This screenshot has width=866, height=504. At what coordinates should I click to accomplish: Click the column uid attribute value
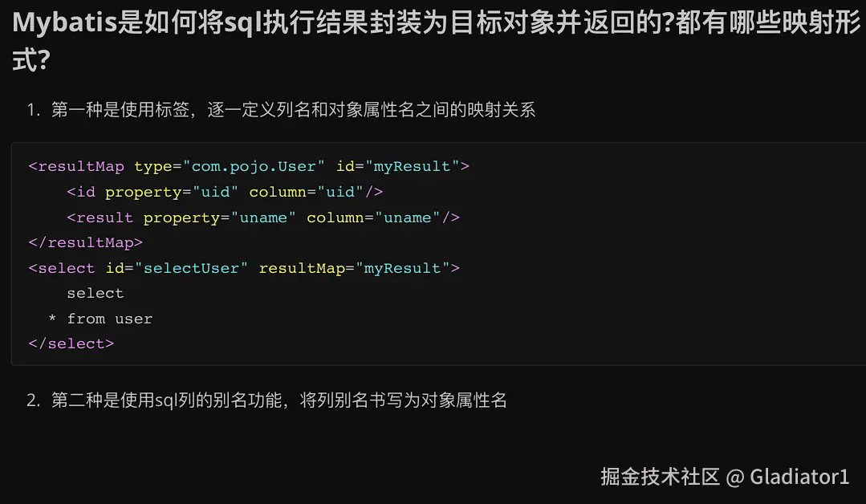click(x=340, y=192)
